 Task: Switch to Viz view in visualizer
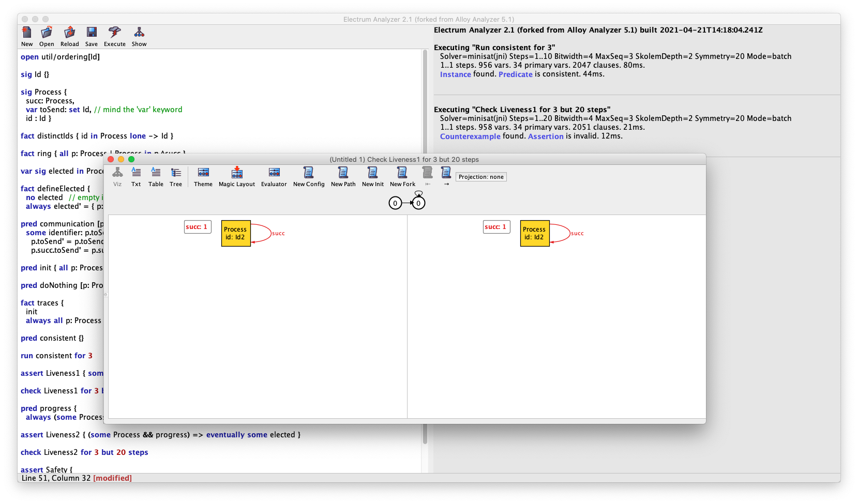117,177
